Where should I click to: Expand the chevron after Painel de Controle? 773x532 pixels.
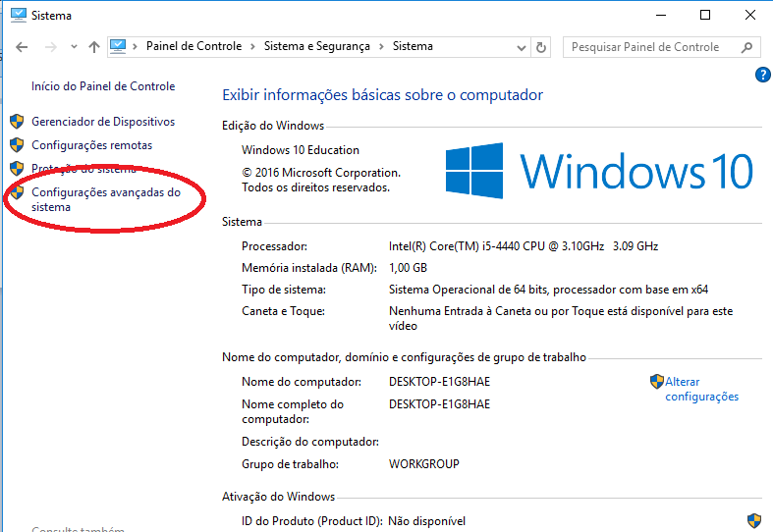(252, 47)
